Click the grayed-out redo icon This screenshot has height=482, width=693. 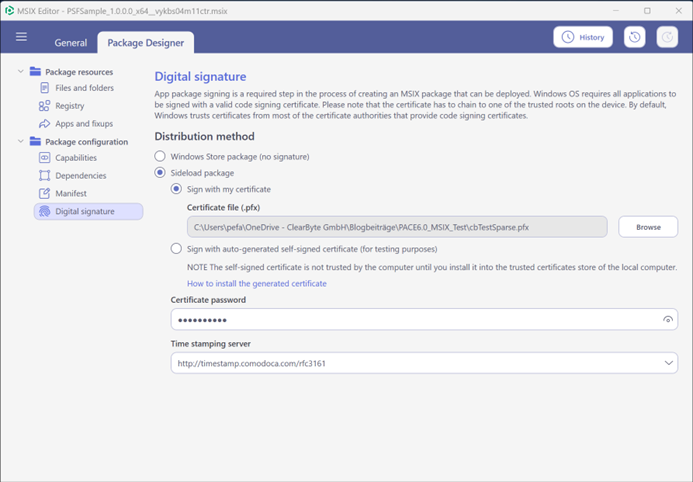coord(667,37)
